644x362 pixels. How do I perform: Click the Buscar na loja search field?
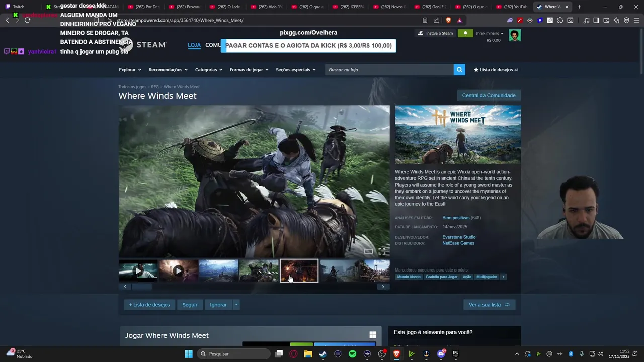(389, 70)
